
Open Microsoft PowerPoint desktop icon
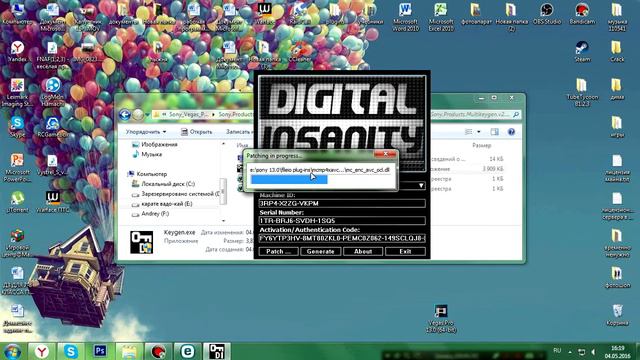pyautogui.click(x=17, y=167)
